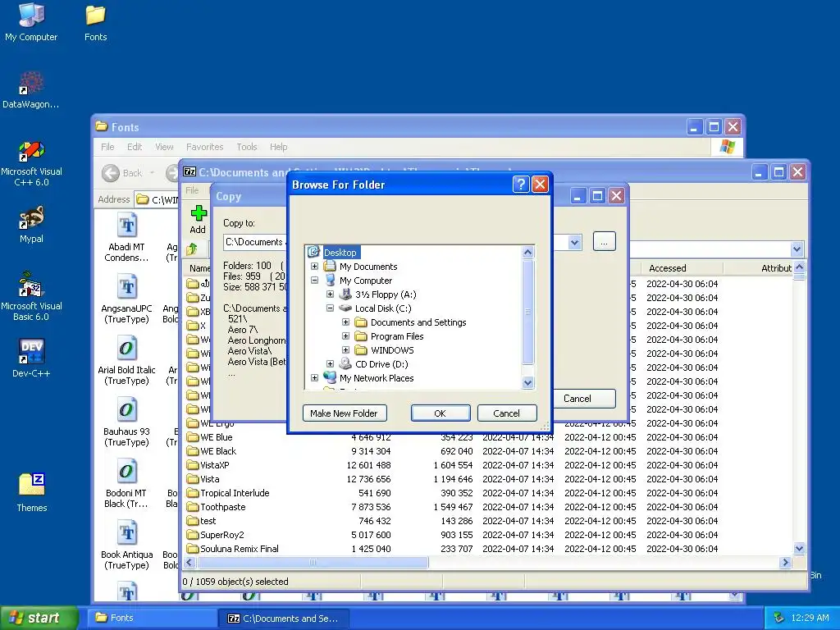Select Arial Bold Italic font file
This screenshot has width=840, height=630.
126,360
